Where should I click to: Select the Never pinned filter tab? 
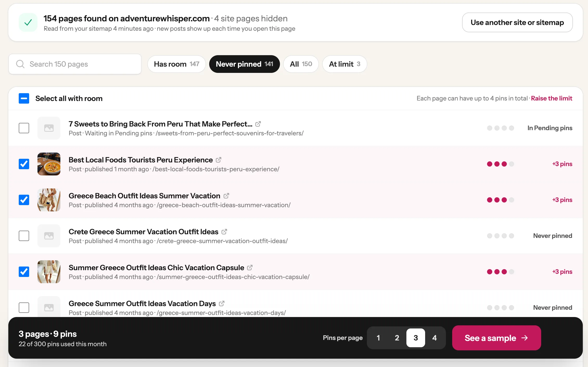click(245, 64)
